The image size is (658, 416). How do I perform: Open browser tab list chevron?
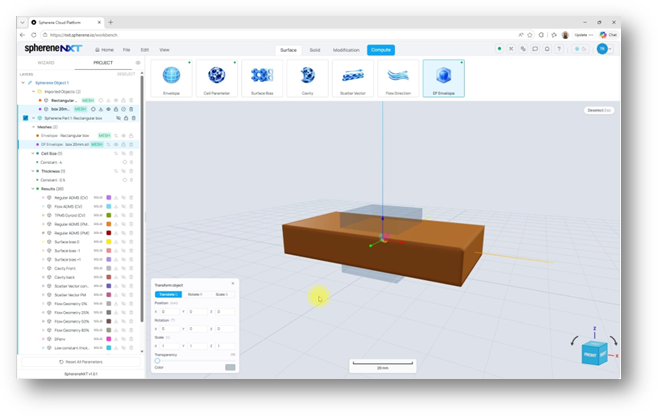22,22
